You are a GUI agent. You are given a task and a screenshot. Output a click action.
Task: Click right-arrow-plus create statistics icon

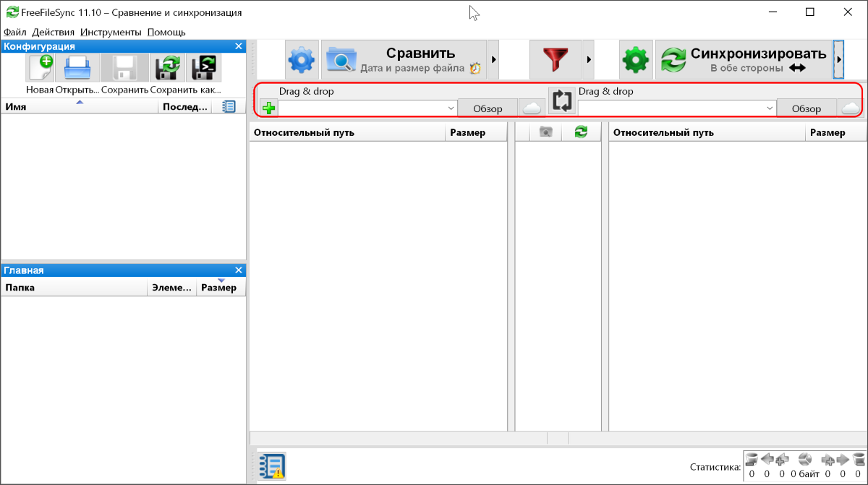pyautogui.click(x=828, y=459)
